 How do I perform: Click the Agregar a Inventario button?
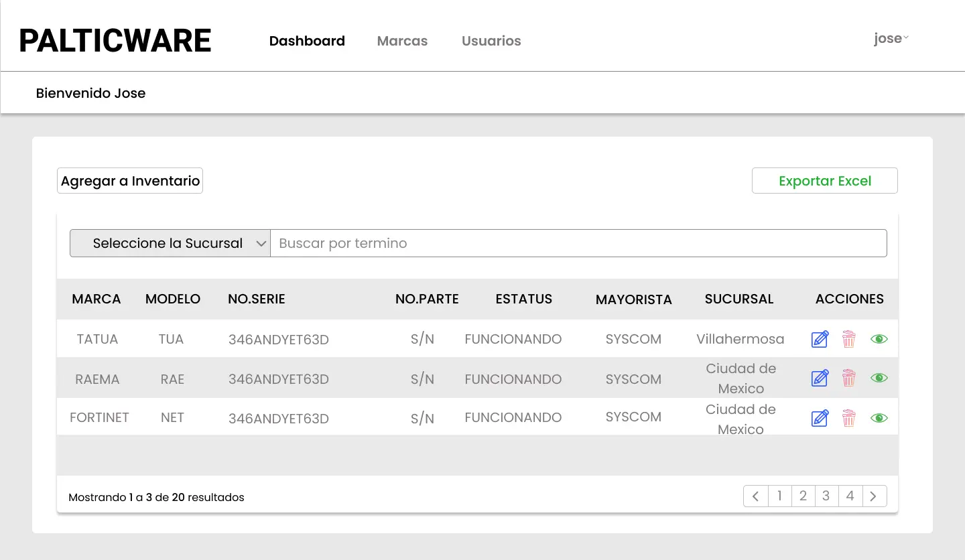[129, 180]
